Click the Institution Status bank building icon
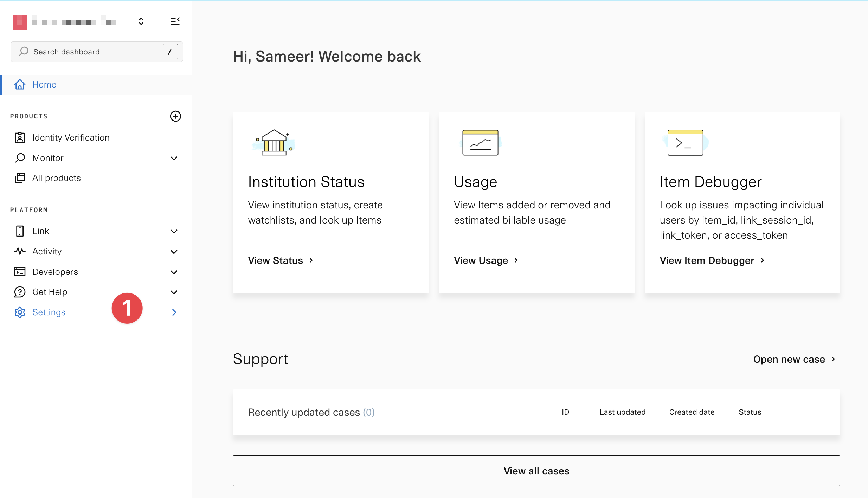This screenshot has height=498, width=868. (274, 143)
